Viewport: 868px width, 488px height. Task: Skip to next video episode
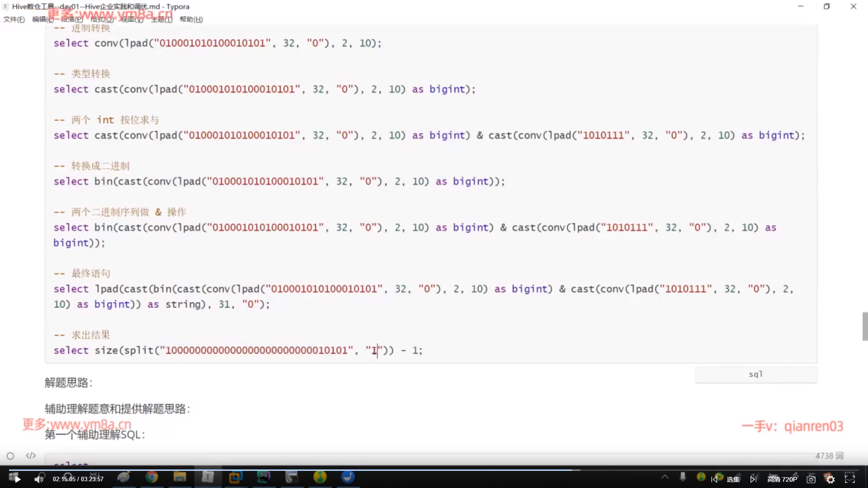point(753,479)
